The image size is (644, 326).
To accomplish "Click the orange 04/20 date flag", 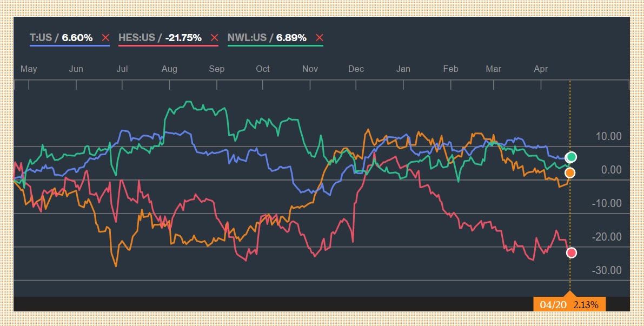I will tap(553, 305).
